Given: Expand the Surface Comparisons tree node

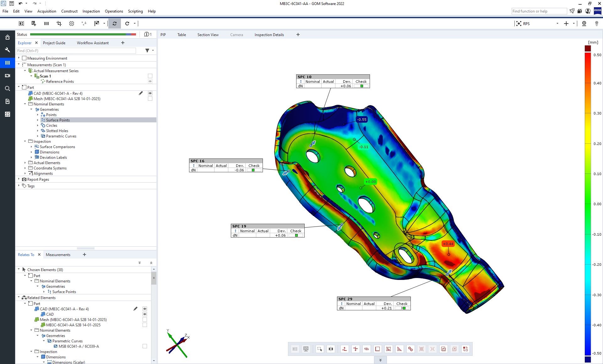Looking at the screenshot, I should pyautogui.click(x=31, y=147).
